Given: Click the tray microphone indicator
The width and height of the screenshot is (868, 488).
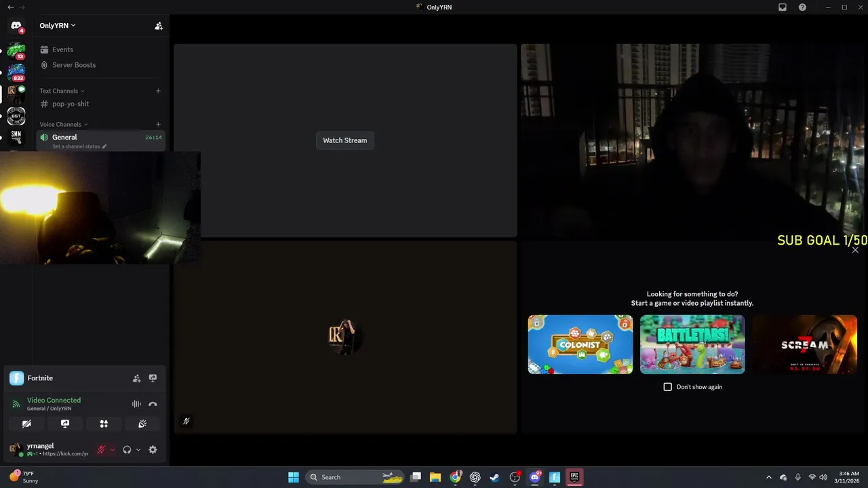Looking at the screenshot, I should coord(797,477).
